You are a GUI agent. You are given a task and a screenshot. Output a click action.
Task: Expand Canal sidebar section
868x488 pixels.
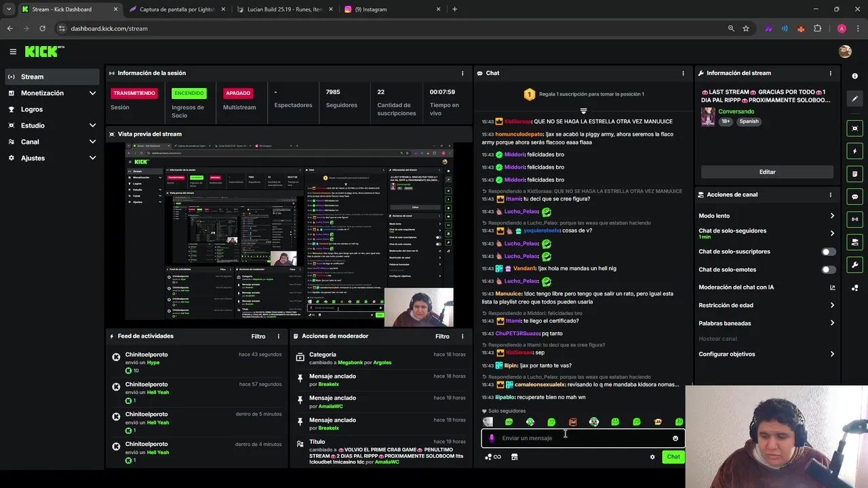(53, 142)
